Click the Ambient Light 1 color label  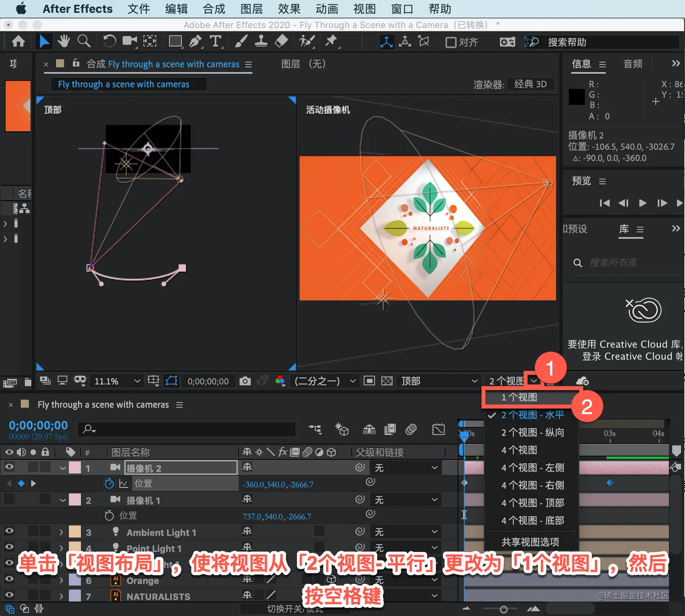coord(75,531)
